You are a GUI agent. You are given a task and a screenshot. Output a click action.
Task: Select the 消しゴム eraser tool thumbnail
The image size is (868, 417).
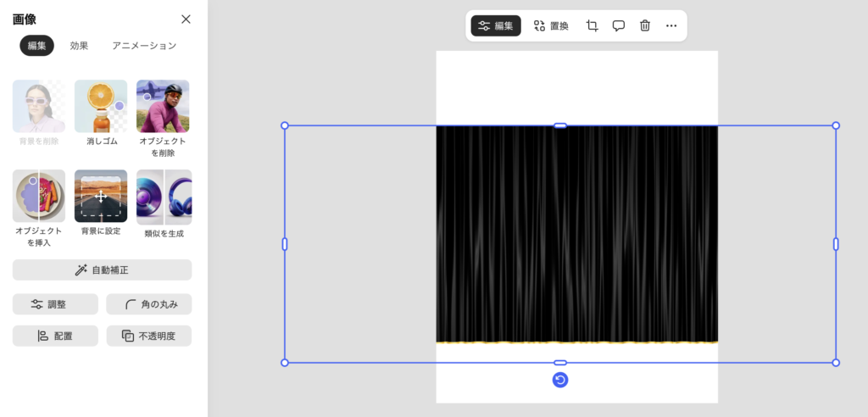pos(101,106)
